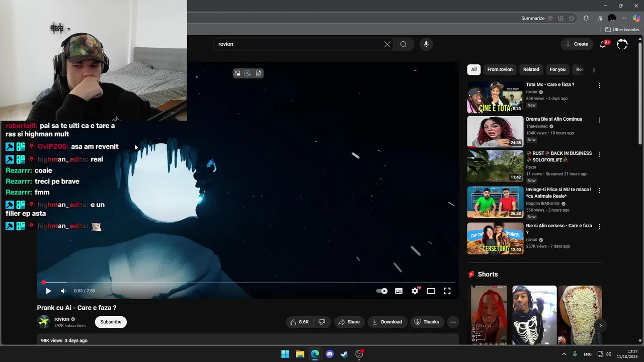This screenshot has width=644, height=362.
Task: Click the video progress bar
Action: (x=247, y=283)
